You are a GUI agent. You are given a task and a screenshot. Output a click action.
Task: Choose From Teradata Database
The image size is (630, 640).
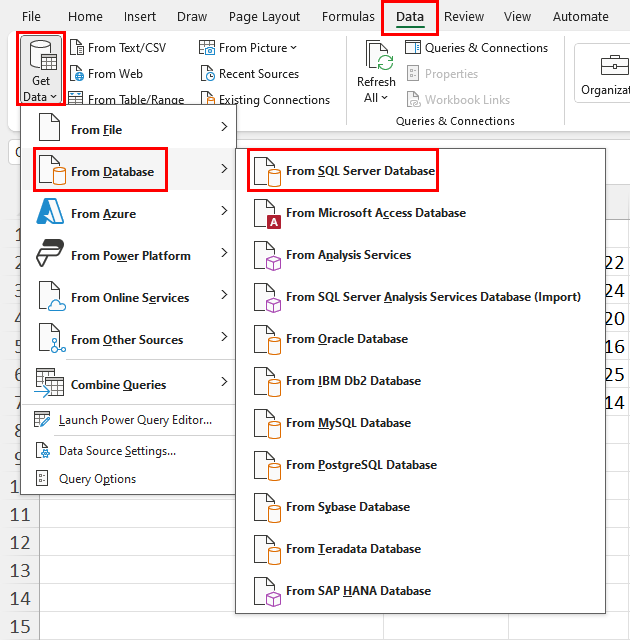pyautogui.click(x=420, y=549)
